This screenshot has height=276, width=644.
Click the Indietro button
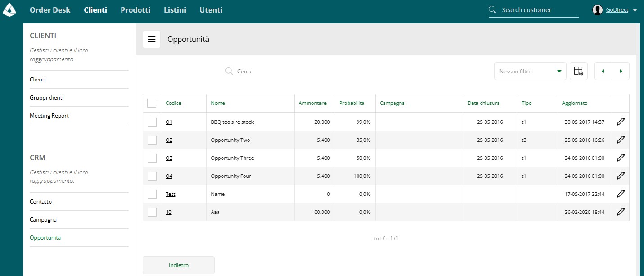pos(179,265)
